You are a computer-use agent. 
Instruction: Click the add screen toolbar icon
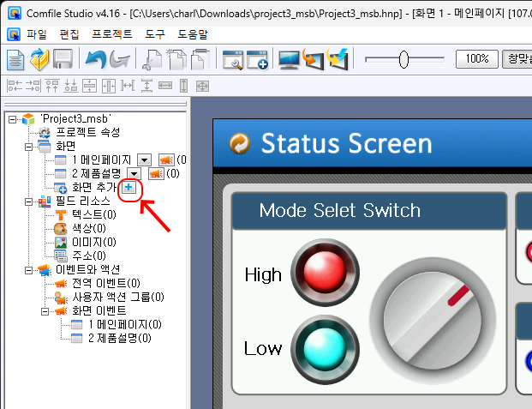tap(258, 59)
